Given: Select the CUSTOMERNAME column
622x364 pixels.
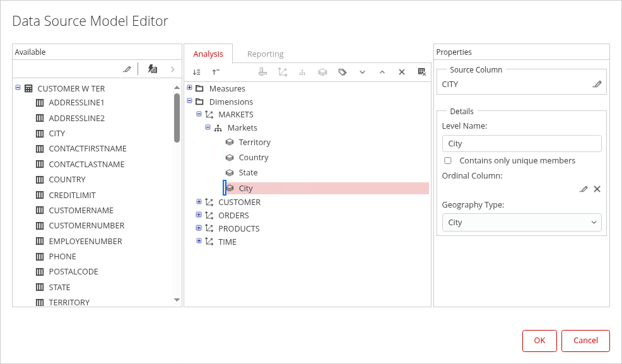Looking at the screenshot, I should (81, 211).
